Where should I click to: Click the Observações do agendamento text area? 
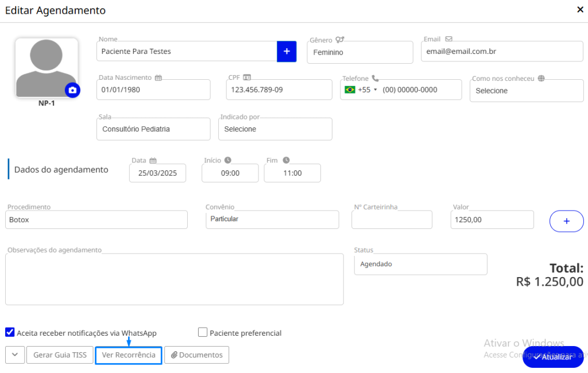pos(175,279)
